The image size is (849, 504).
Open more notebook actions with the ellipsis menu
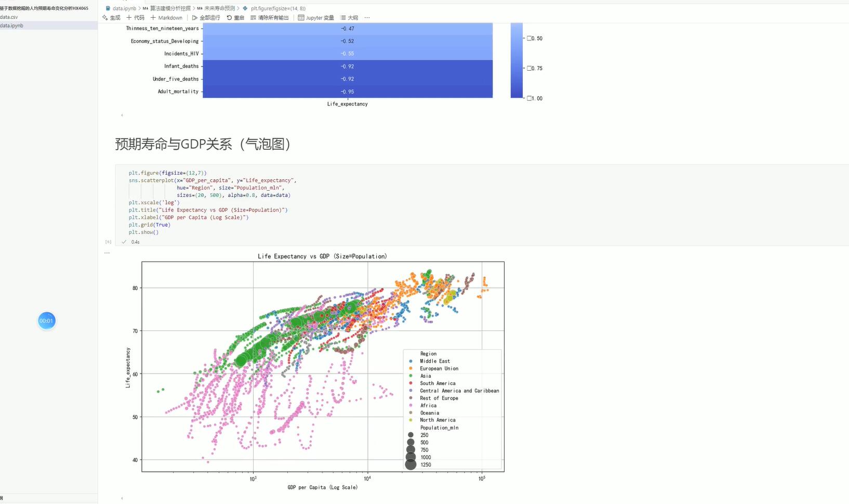(x=367, y=17)
